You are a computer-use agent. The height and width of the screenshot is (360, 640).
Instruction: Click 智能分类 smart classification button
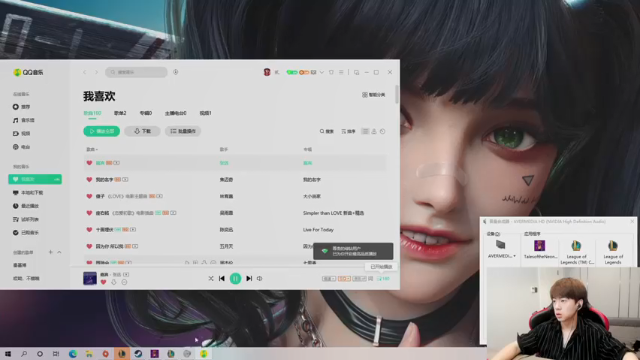point(373,95)
